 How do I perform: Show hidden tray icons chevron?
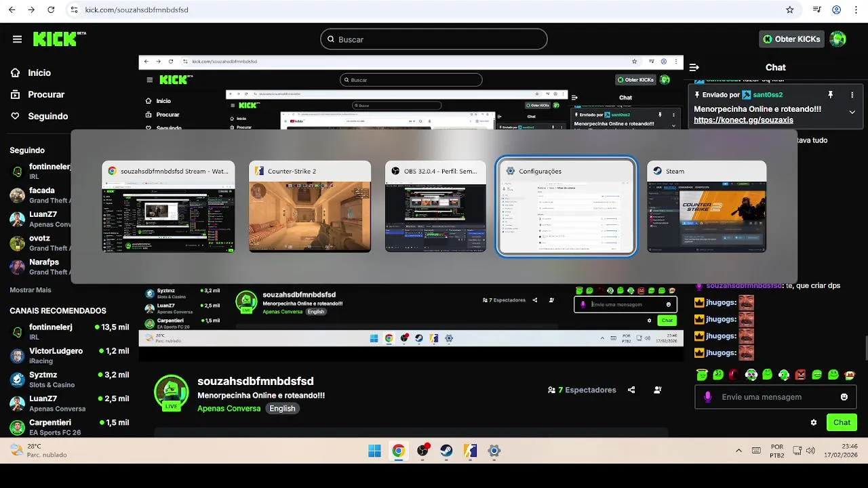point(738,451)
